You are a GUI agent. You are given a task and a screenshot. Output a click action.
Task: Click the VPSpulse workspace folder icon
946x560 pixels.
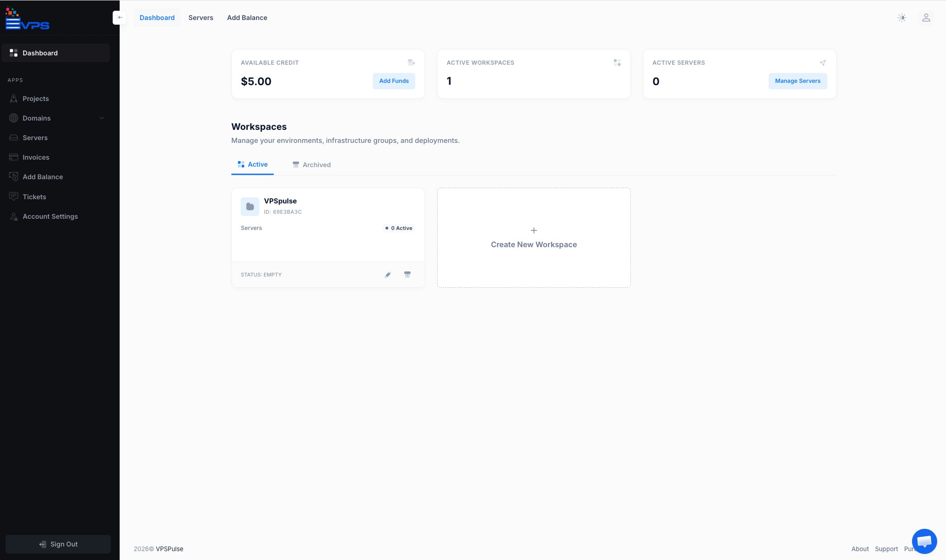click(x=250, y=206)
